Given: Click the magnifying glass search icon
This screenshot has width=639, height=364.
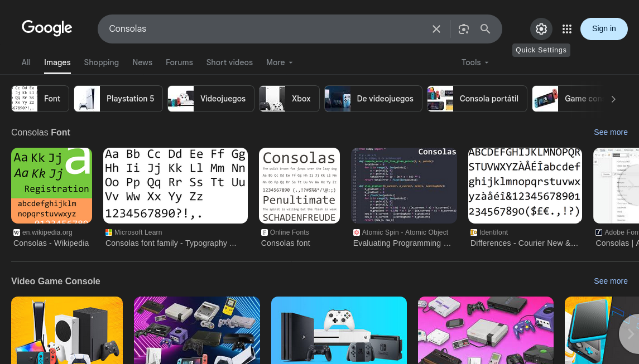Looking at the screenshot, I should (x=485, y=29).
